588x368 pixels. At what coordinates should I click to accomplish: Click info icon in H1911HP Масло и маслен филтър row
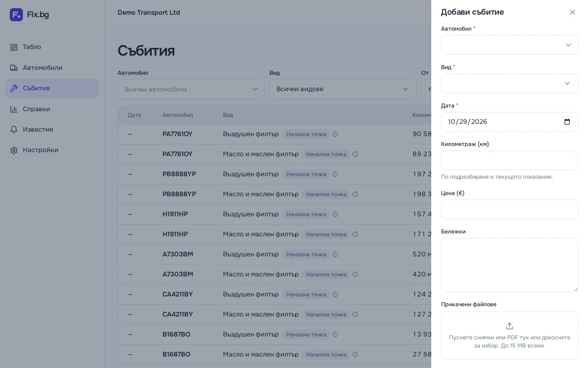tap(355, 234)
